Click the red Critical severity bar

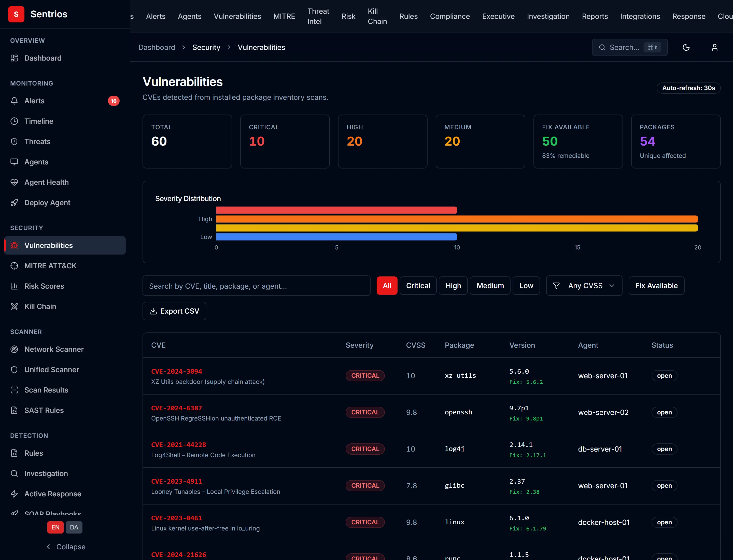click(x=336, y=210)
